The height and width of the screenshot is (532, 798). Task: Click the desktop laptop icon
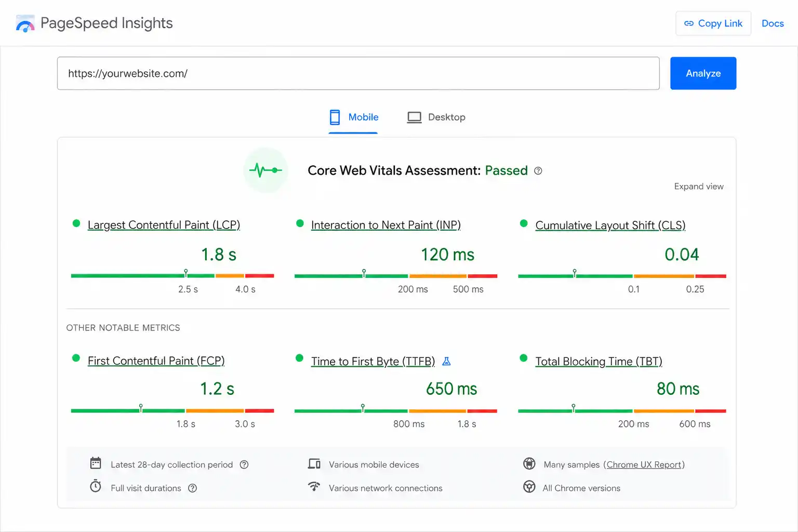click(414, 117)
